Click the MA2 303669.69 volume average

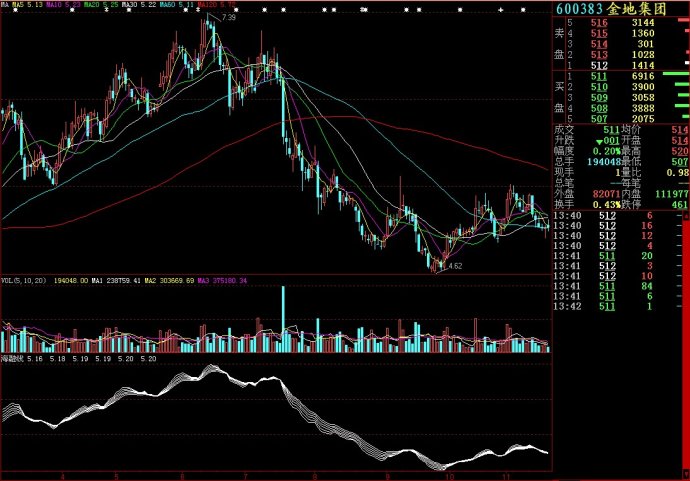169,280
